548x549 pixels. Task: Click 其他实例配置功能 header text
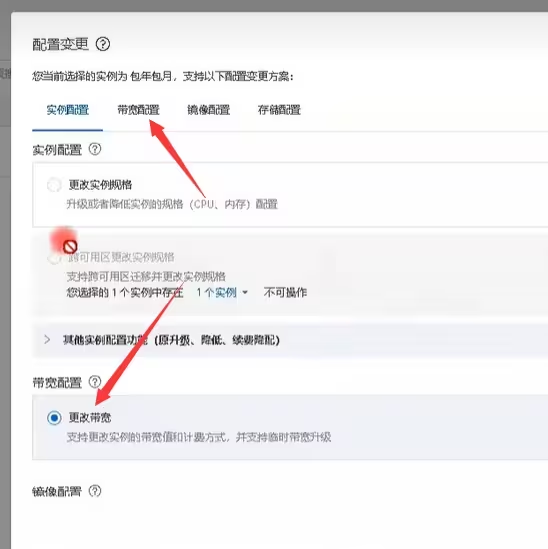click(x=171, y=340)
